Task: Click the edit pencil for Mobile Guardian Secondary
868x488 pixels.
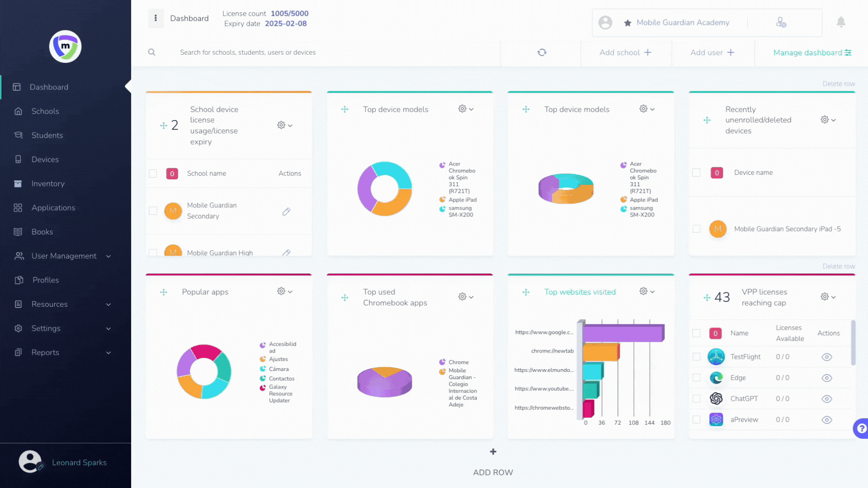Action: pos(286,211)
